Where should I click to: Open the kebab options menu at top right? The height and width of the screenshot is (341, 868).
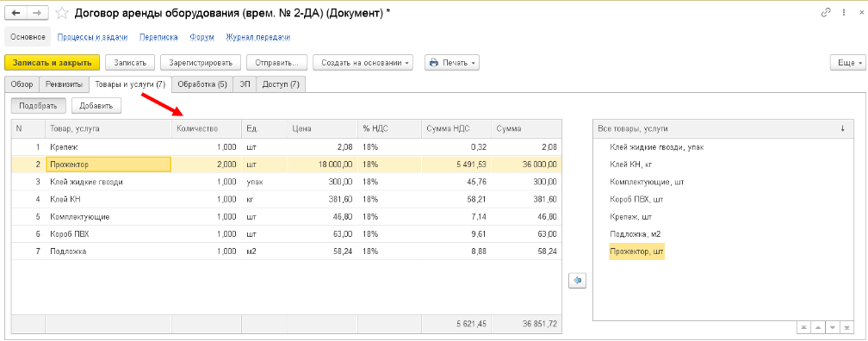tap(842, 12)
